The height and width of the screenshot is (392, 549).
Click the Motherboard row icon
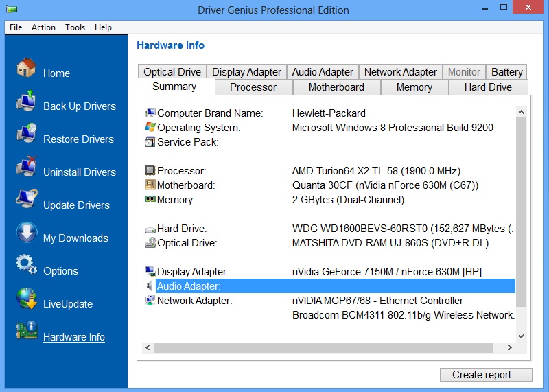[150, 185]
